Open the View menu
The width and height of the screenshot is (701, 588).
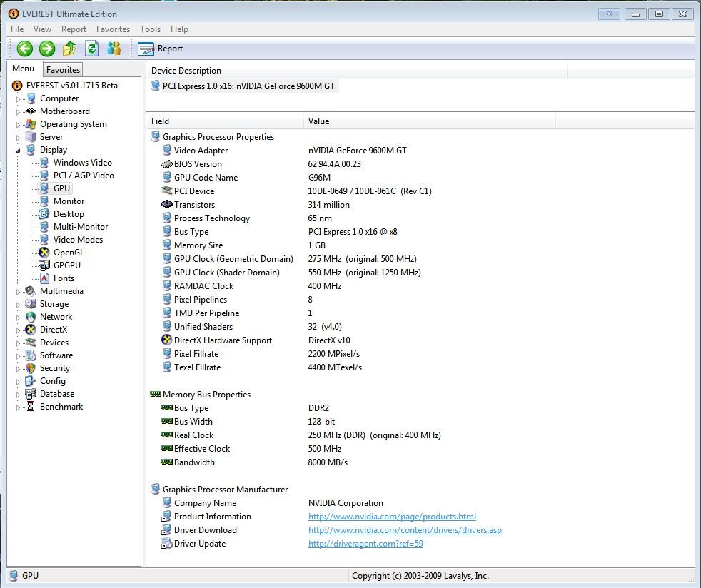click(42, 29)
